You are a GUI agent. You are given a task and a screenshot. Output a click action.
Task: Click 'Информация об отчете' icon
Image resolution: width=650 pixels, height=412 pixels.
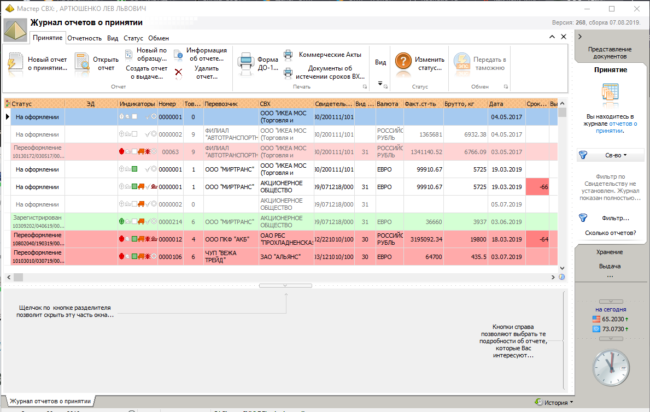point(178,53)
